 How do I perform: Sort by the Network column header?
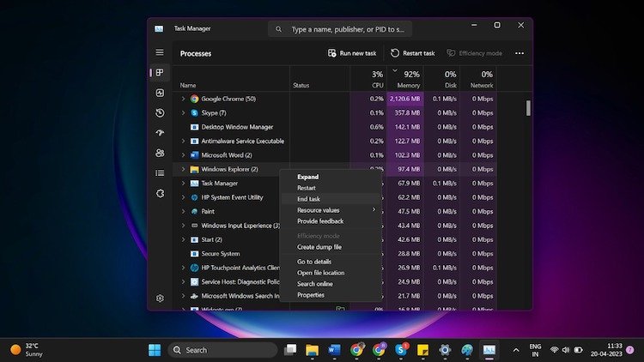click(478, 79)
